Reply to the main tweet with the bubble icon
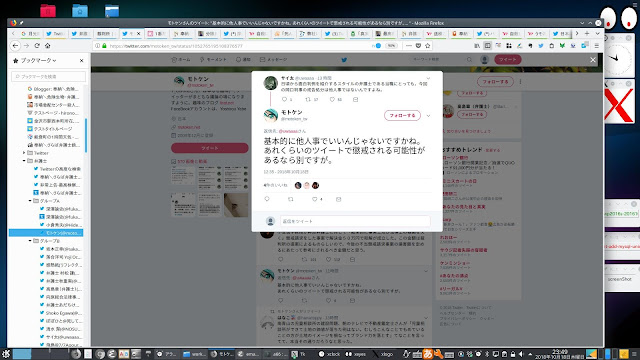The width and height of the screenshot is (640, 360). tap(267, 199)
